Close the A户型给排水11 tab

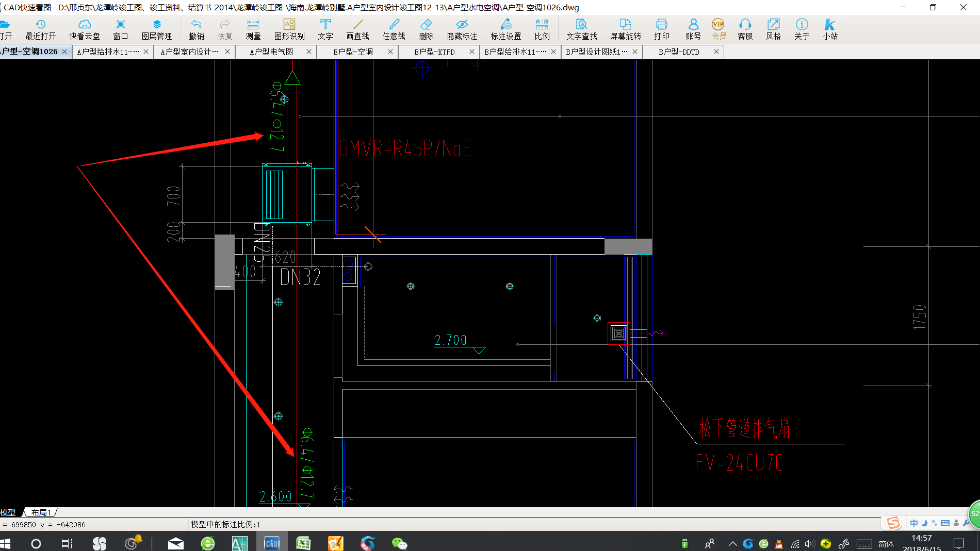coord(146,52)
